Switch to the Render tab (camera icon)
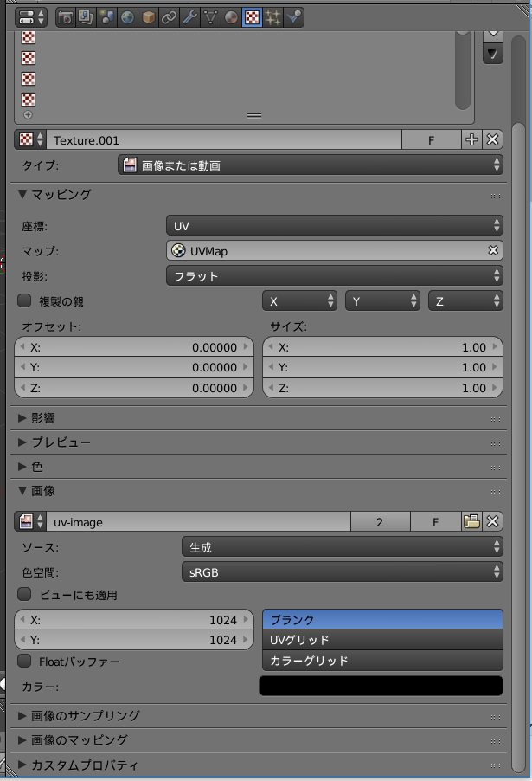Screen dimensions: 532x781 (65, 17)
